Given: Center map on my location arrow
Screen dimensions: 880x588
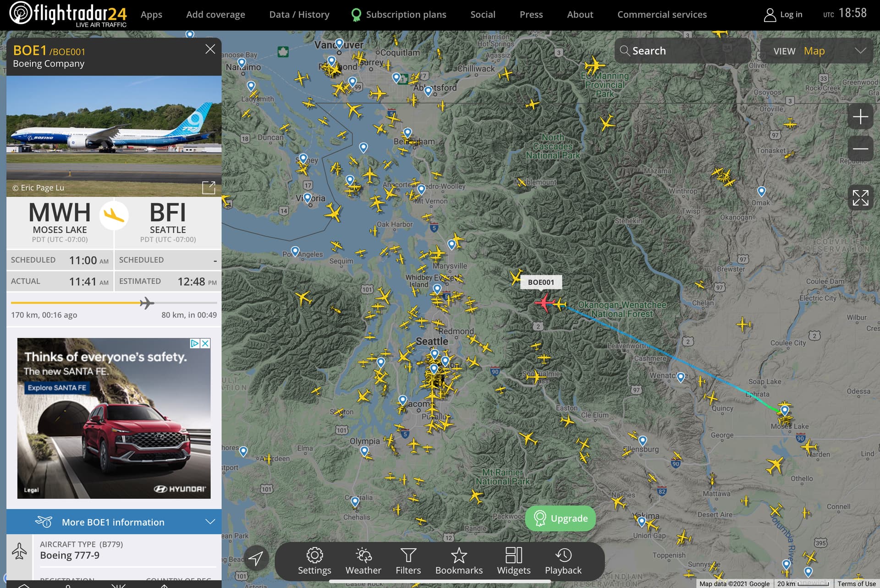Looking at the screenshot, I should (256, 558).
